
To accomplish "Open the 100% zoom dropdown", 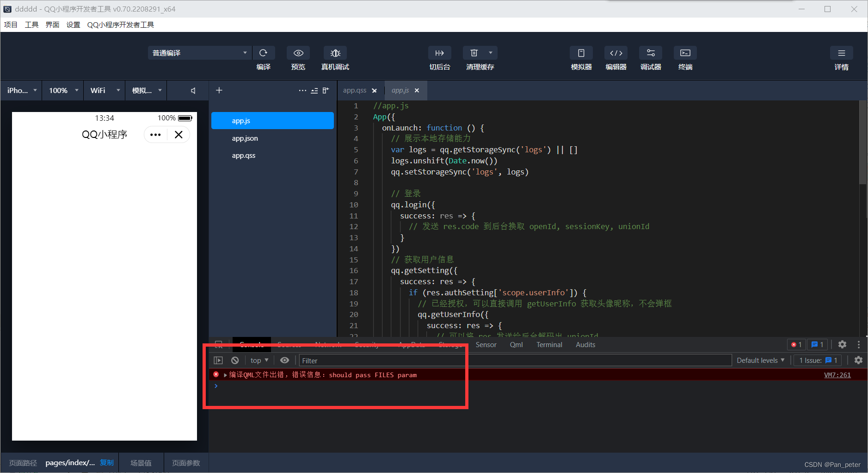I will point(63,91).
